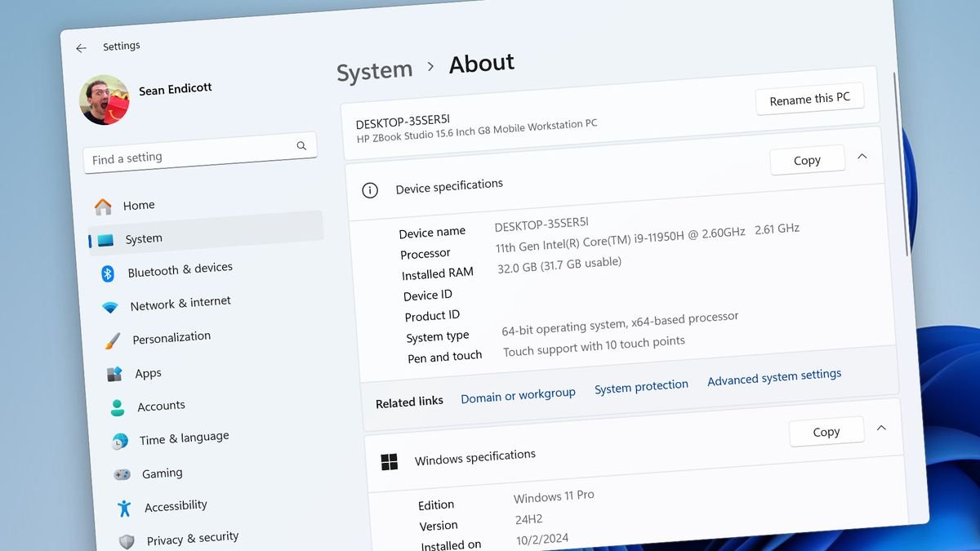The width and height of the screenshot is (980, 551).
Task: Collapse the Device specifications section
Action: click(862, 156)
